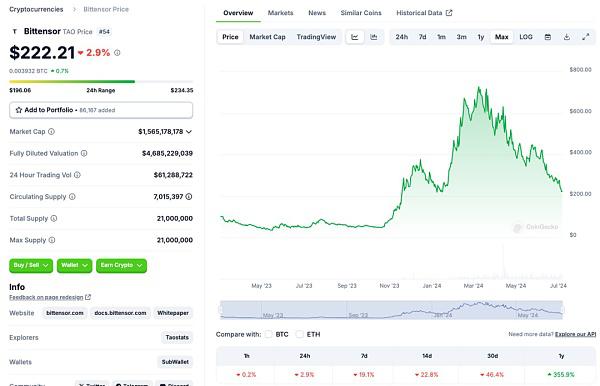Expand the chart to fullscreen

tap(585, 37)
